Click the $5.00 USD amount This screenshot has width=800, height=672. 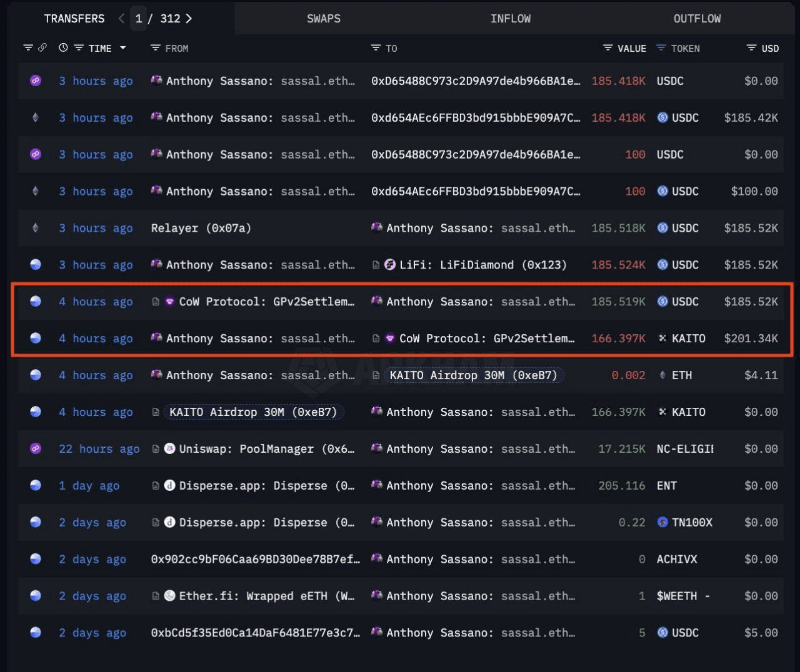(x=761, y=633)
